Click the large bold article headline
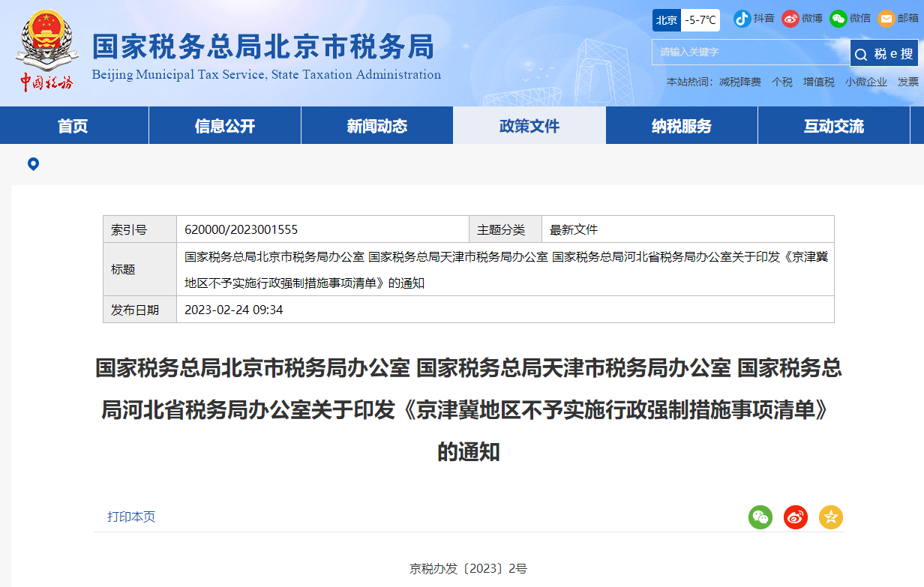 click(469, 410)
